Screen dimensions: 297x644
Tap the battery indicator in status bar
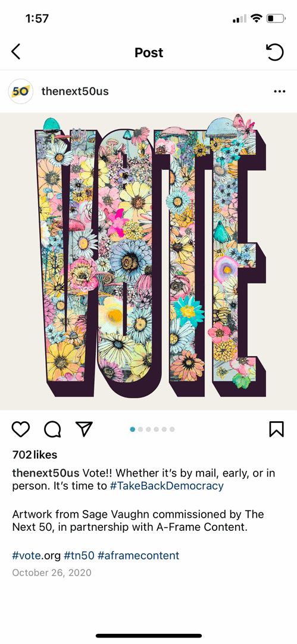[276, 18]
